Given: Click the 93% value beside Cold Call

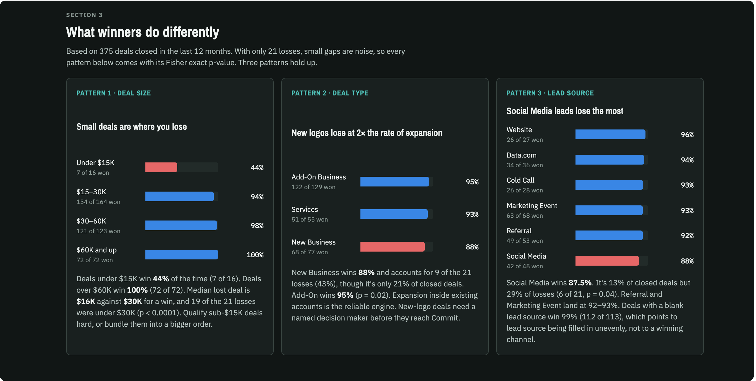Looking at the screenshot, I should (687, 185).
